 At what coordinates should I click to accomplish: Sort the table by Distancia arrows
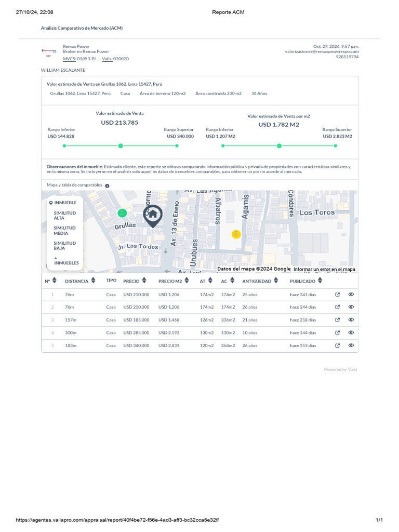click(x=93, y=281)
